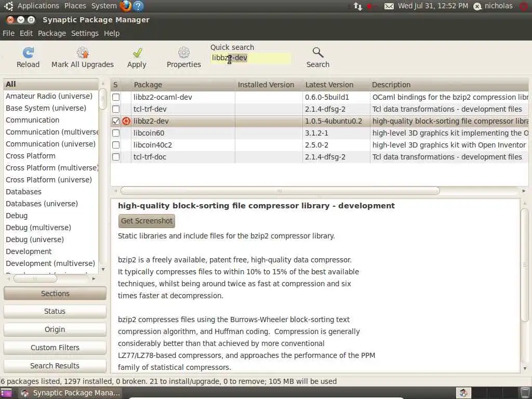Viewport: 532px width, 399px height.
Task: Click the Search Results button
Action: [x=55, y=366]
